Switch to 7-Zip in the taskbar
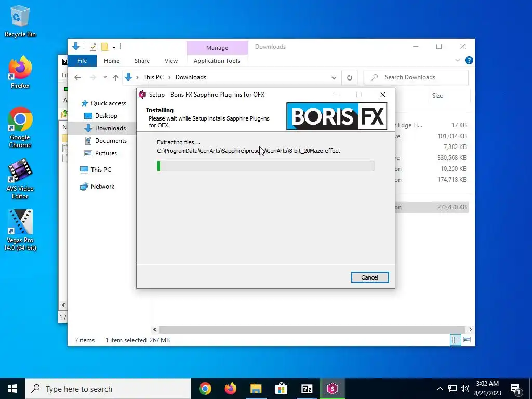The width and height of the screenshot is (532, 399). (x=307, y=389)
